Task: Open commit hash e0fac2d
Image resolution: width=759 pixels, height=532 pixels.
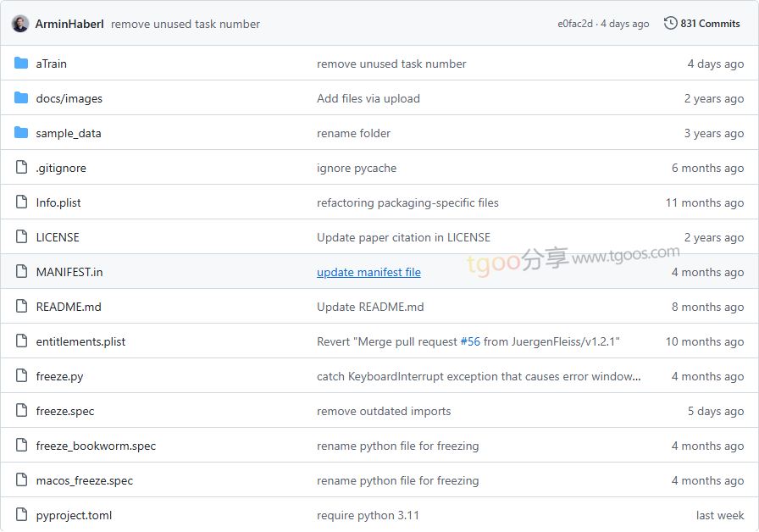Action: (x=574, y=24)
